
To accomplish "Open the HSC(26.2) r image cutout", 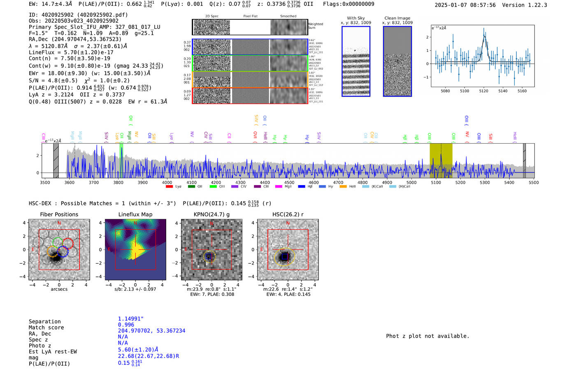I will (x=288, y=250).
